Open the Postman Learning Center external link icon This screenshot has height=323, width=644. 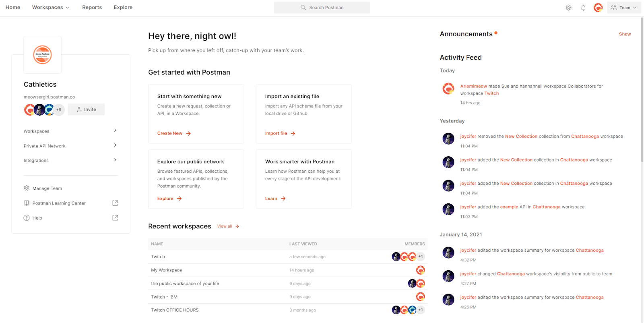[x=115, y=203]
